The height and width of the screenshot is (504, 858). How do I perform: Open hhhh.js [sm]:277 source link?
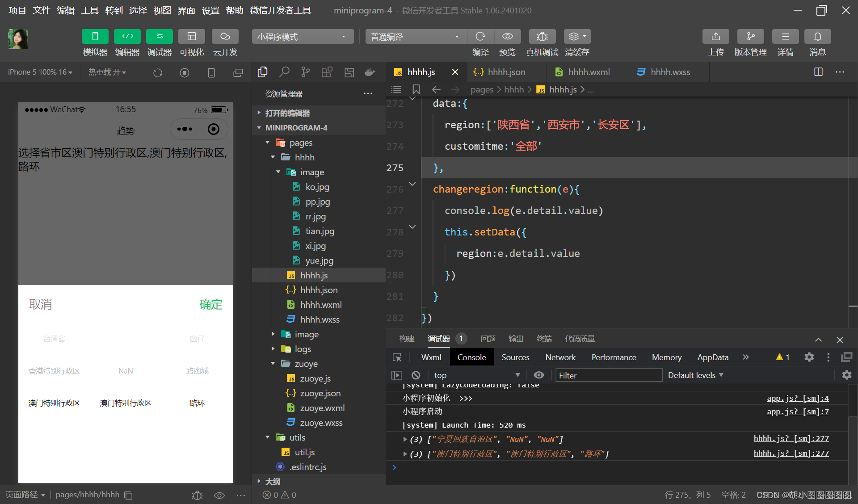pos(791,438)
